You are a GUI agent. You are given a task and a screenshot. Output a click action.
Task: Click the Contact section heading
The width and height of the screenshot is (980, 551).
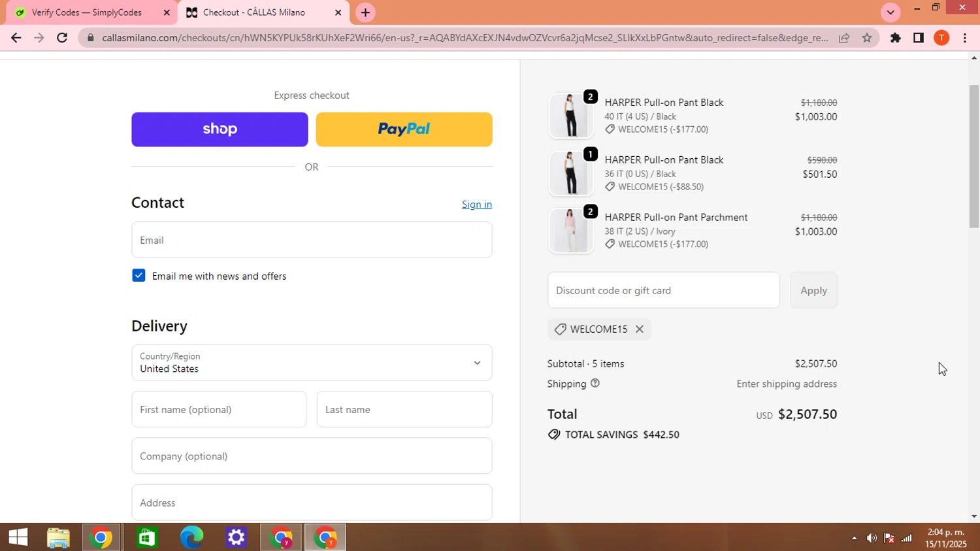(157, 203)
